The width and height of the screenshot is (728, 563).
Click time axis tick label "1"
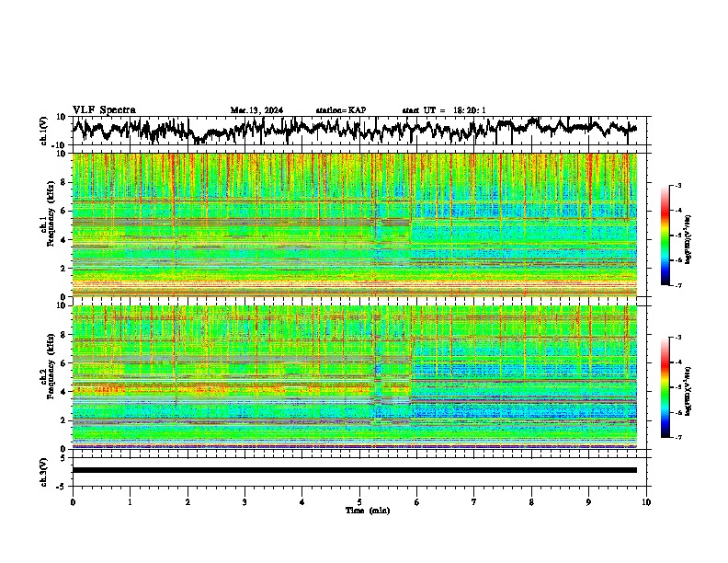point(130,502)
